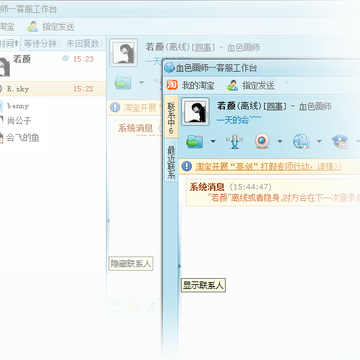The image size is (360, 360).
Task: Sort contacts by the 未回复数 column header
Action: (x=84, y=43)
